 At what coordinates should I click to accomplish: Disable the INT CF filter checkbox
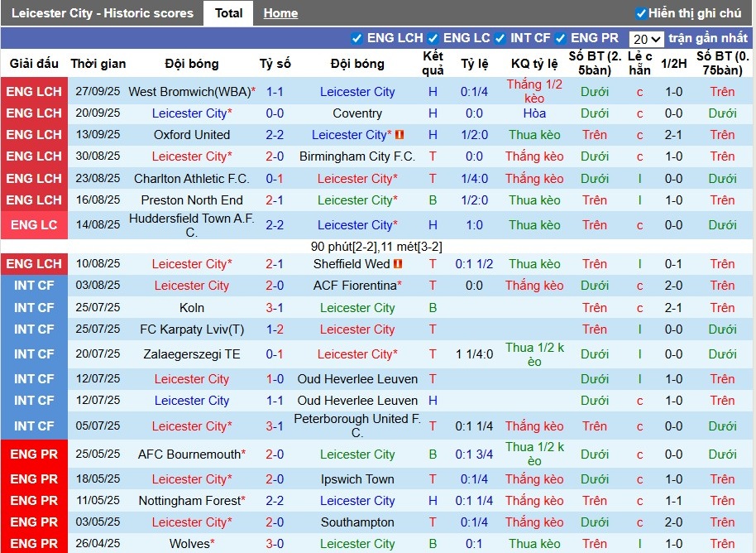[x=500, y=37]
